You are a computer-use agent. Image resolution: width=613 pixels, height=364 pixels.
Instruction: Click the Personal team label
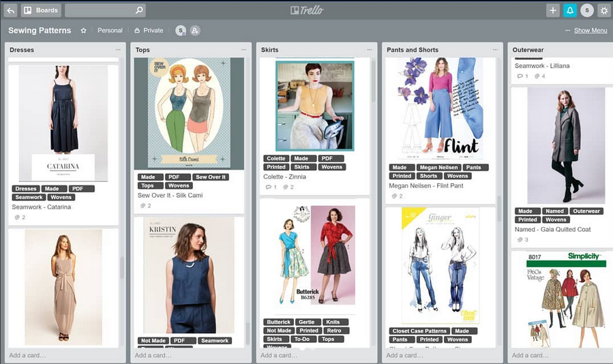tap(110, 31)
